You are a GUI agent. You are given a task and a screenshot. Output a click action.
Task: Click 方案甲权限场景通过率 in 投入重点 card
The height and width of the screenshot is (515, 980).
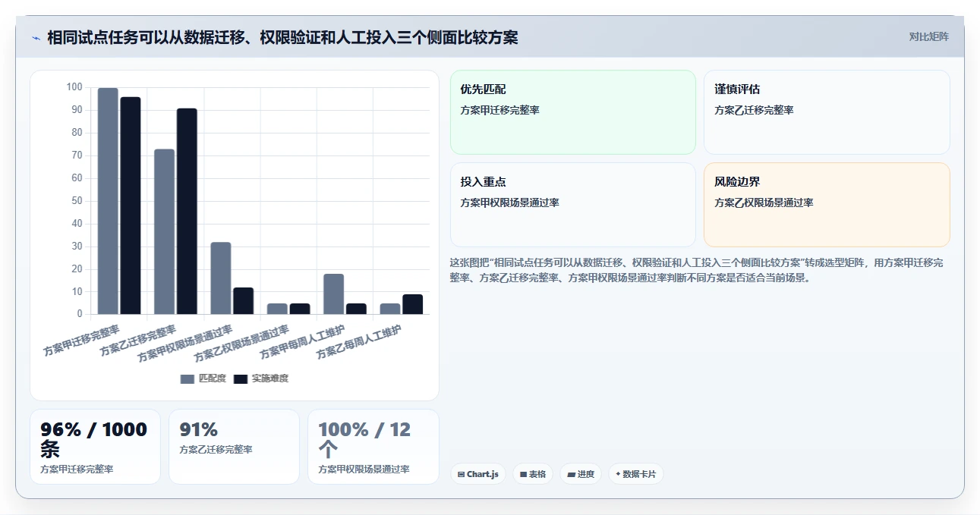[x=509, y=203]
